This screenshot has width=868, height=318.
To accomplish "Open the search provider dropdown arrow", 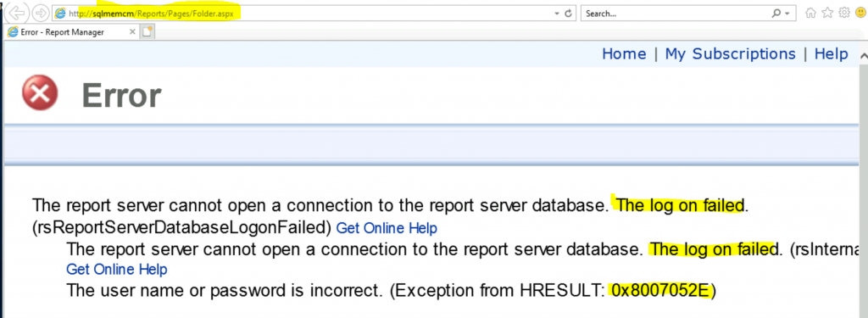I will coord(787,14).
